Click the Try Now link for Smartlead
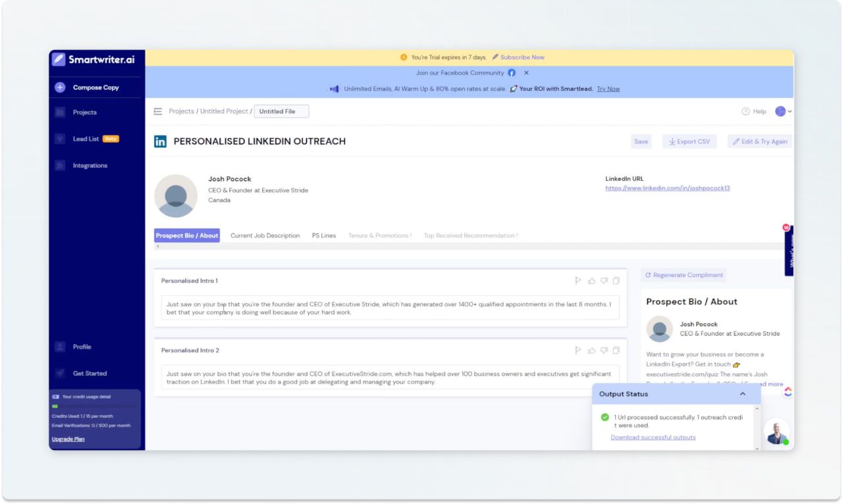Image resolution: width=843 pixels, height=504 pixels. [x=608, y=89]
